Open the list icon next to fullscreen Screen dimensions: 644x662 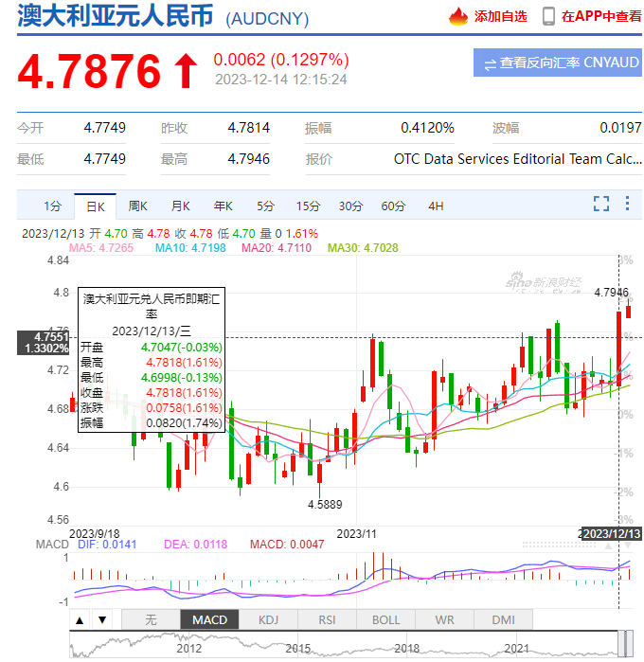click(627, 204)
